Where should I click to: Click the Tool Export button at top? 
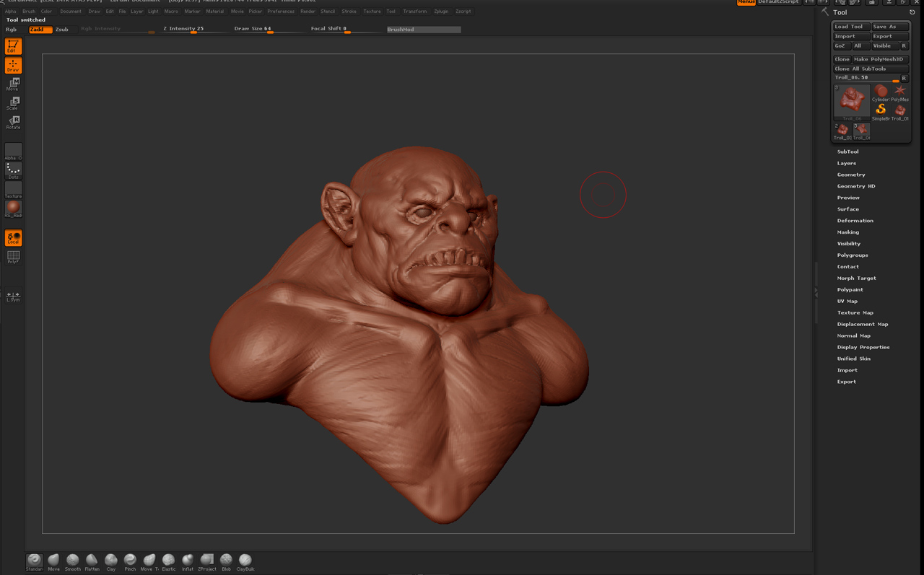click(x=889, y=36)
